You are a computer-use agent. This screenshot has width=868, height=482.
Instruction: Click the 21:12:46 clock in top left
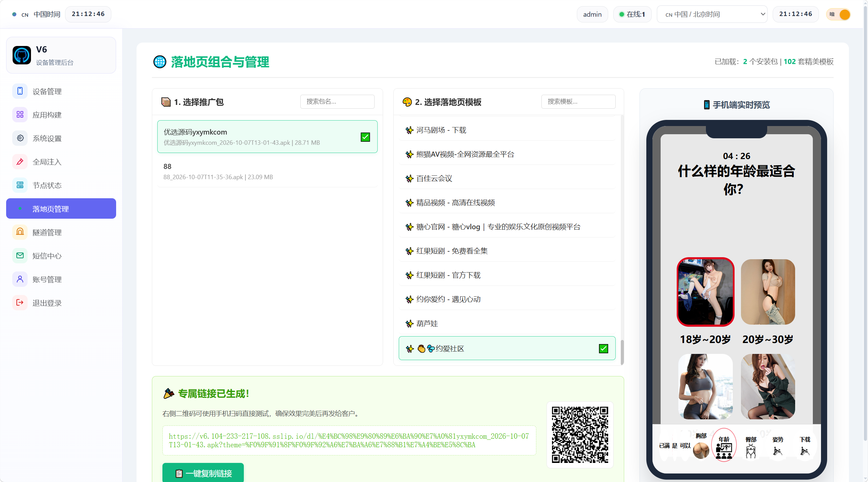click(x=88, y=14)
